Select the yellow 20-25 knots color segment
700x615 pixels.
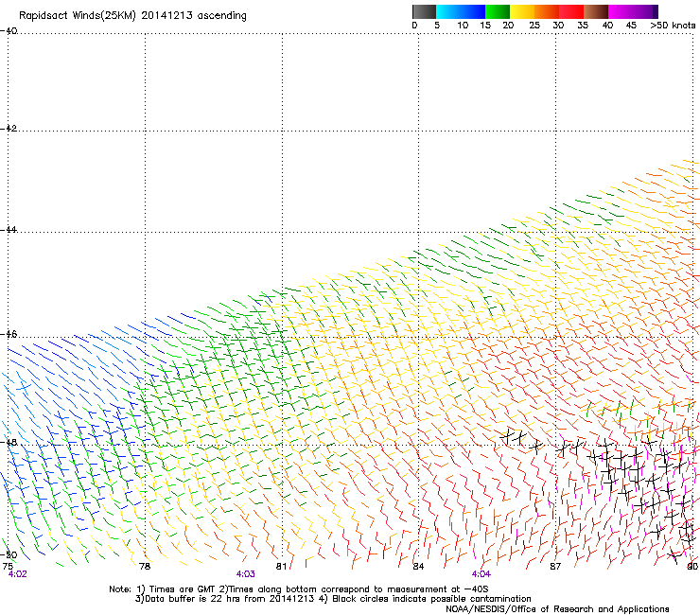(522, 11)
